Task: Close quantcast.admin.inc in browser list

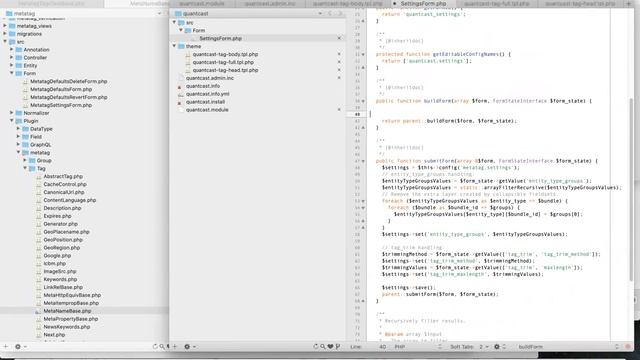Action: pyautogui.click(x=339, y=78)
